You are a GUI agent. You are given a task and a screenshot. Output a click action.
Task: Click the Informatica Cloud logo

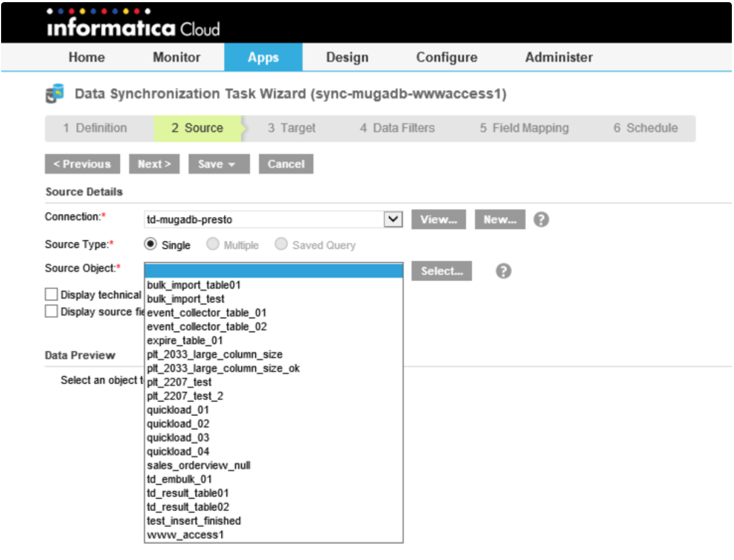point(133,24)
